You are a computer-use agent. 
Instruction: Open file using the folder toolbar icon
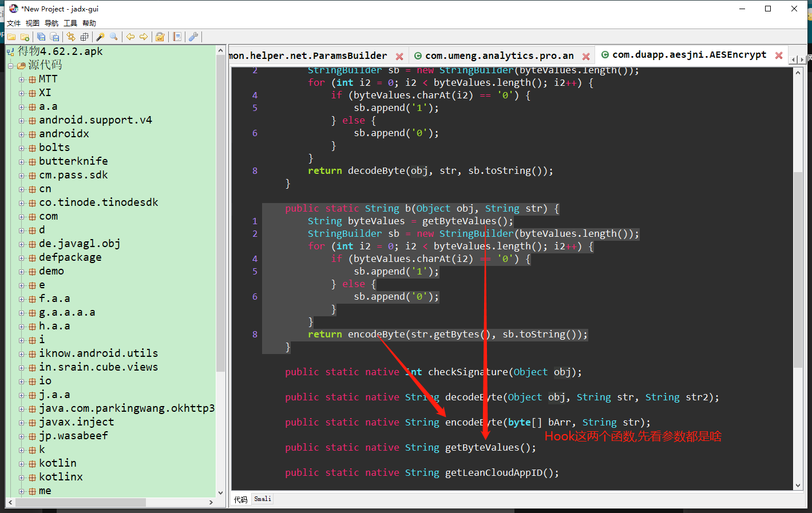(11, 37)
